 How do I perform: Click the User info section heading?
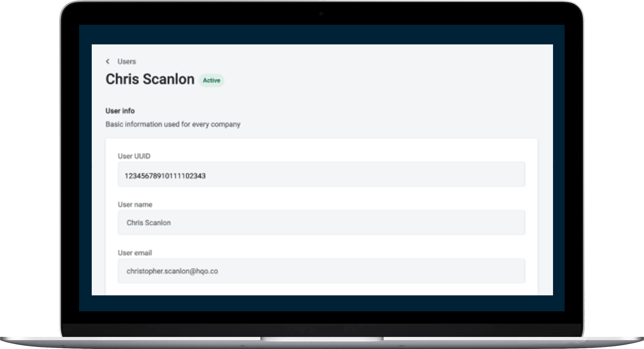[x=120, y=111]
